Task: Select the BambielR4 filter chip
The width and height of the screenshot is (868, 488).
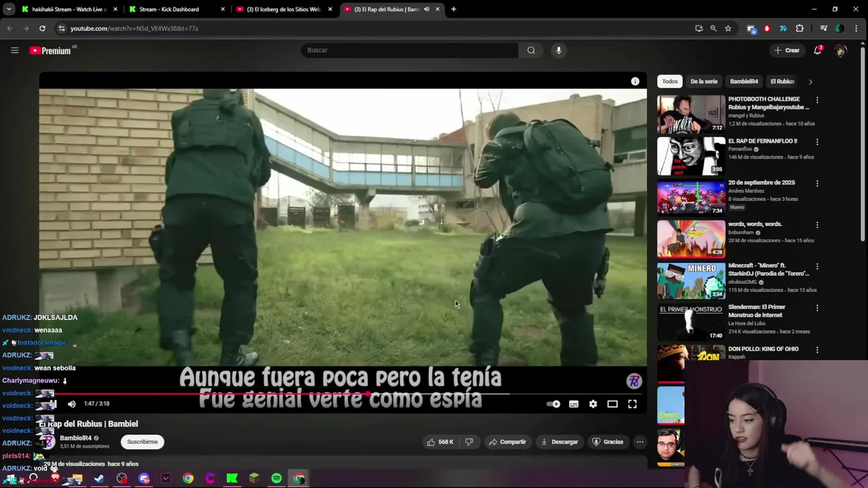Action: coord(744,81)
